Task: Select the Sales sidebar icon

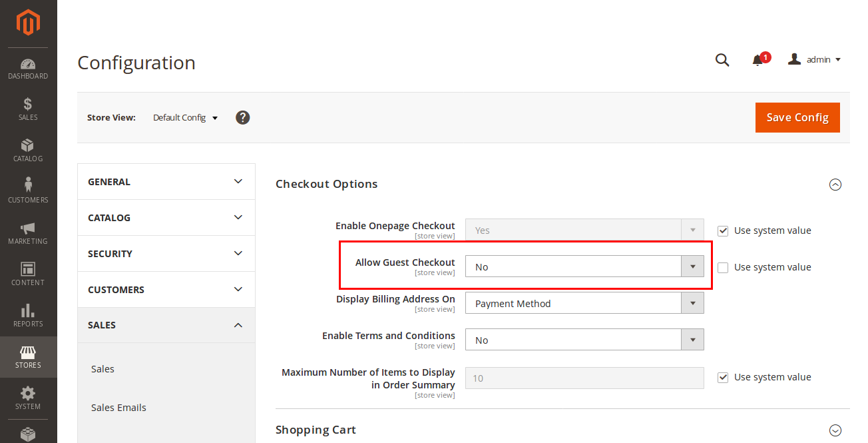Action: [28, 109]
